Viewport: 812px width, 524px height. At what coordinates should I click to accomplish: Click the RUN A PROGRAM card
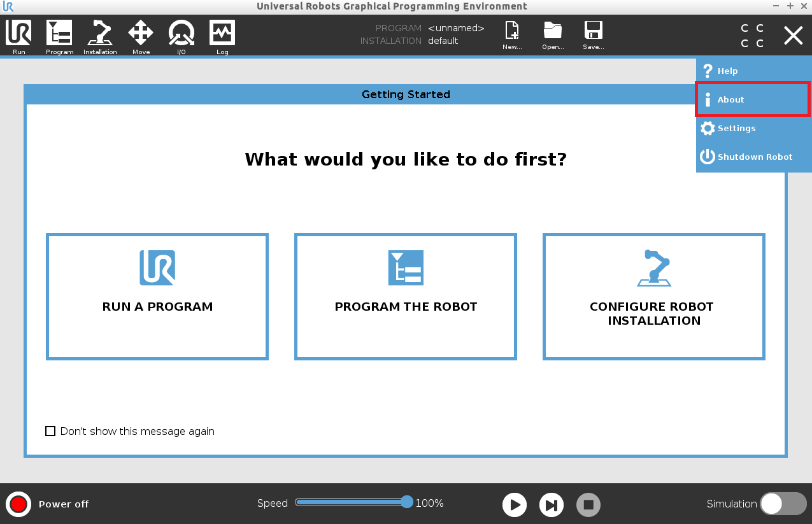point(157,297)
